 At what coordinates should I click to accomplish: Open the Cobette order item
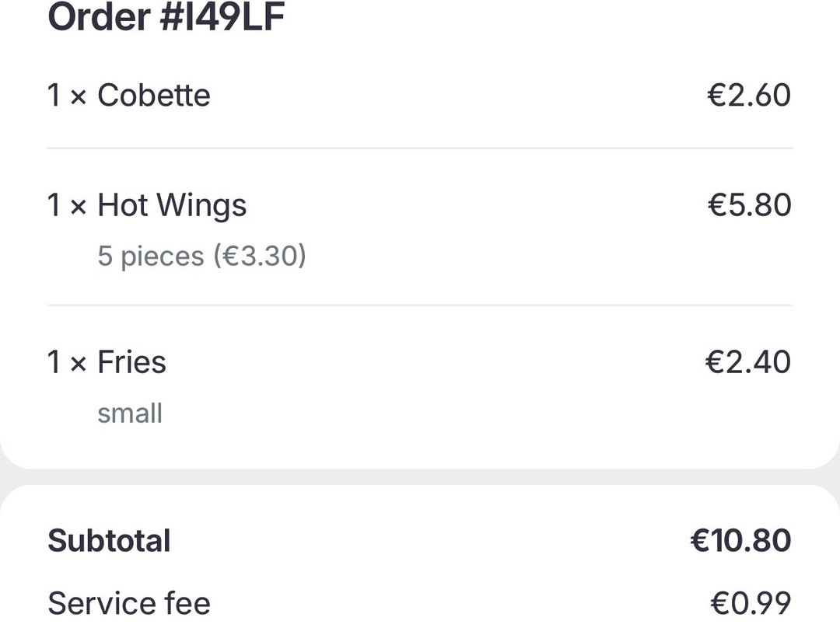[x=420, y=96]
